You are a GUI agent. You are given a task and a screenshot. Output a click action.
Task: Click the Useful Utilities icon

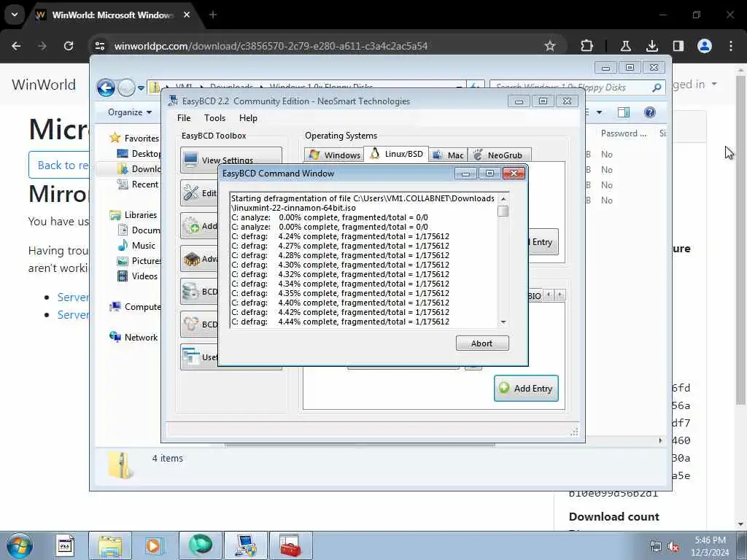[x=191, y=357]
